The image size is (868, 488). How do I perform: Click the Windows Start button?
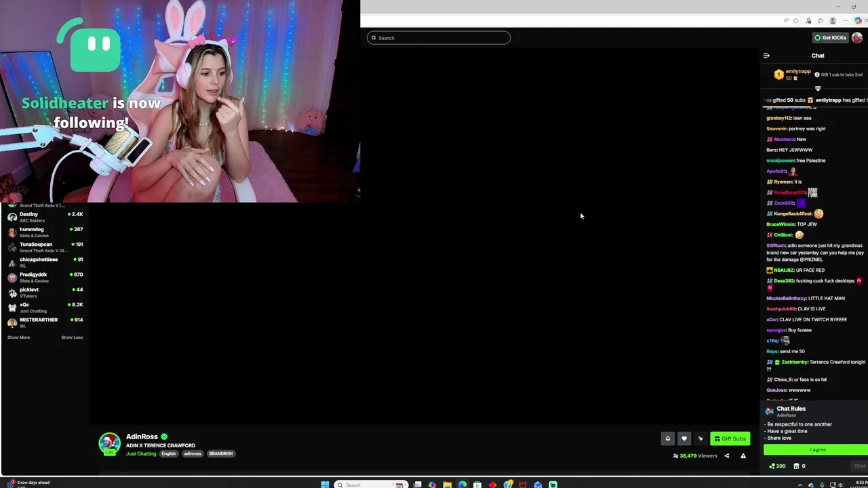(325, 485)
